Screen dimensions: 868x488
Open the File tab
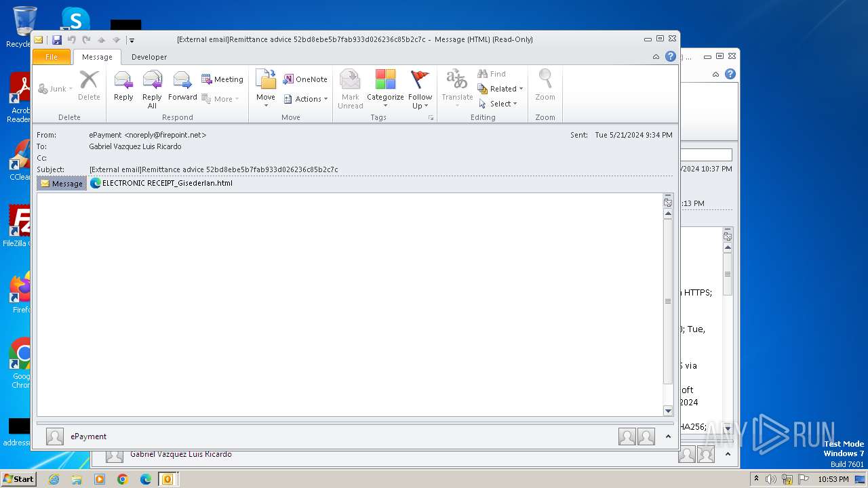[x=52, y=57]
